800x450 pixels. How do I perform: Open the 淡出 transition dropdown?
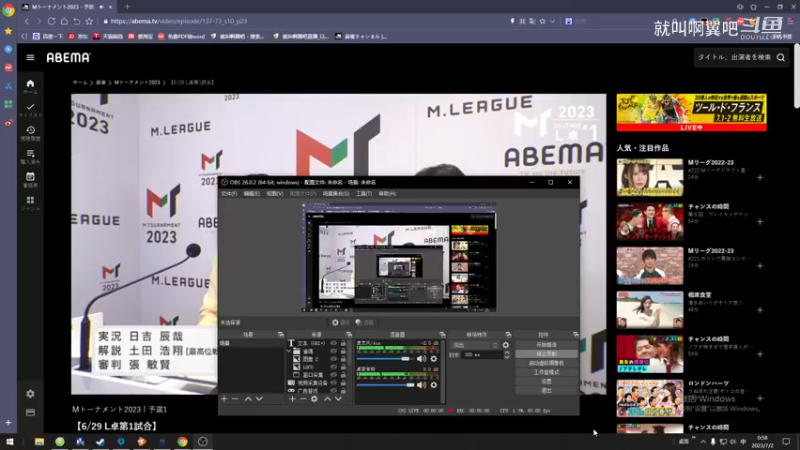pyautogui.click(x=475, y=345)
